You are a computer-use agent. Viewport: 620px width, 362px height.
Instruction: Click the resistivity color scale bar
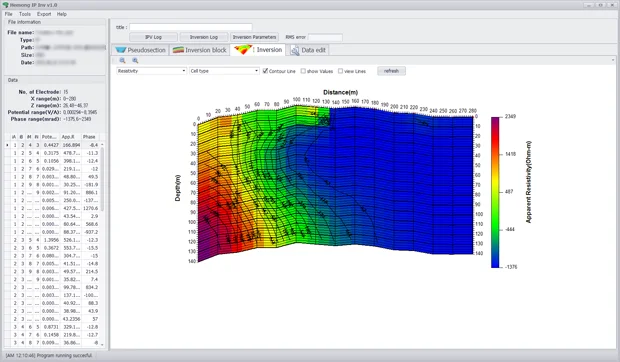coord(495,192)
